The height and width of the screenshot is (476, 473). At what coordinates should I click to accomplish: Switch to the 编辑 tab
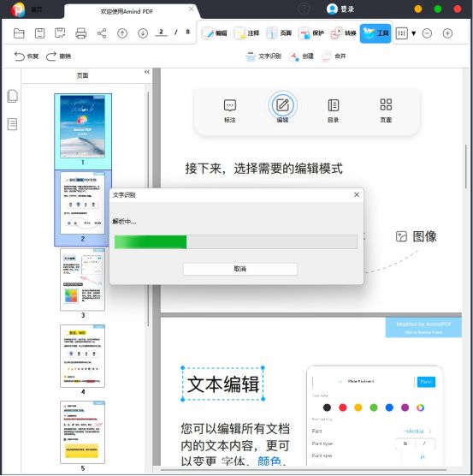click(215, 33)
